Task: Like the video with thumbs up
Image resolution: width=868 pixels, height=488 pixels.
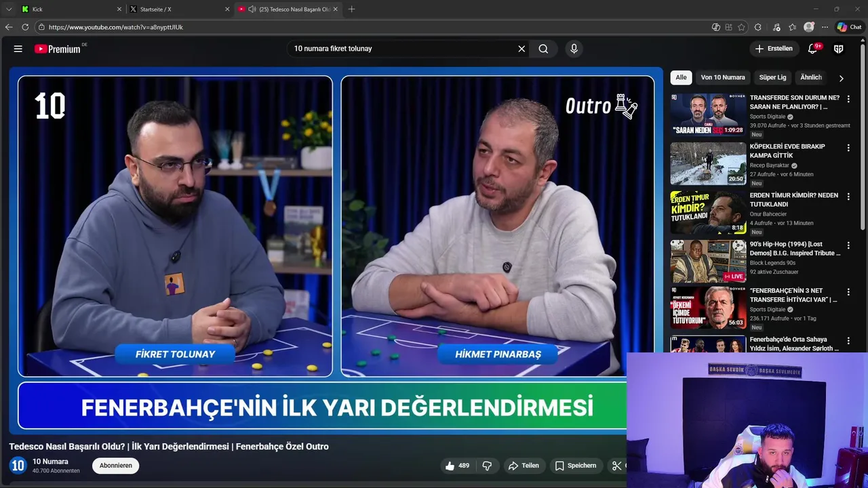Action: point(456,466)
